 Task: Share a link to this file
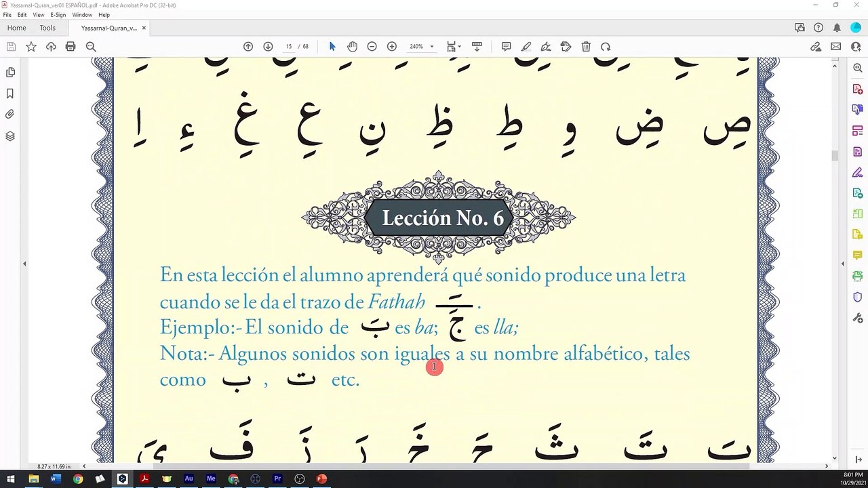(x=816, y=47)
